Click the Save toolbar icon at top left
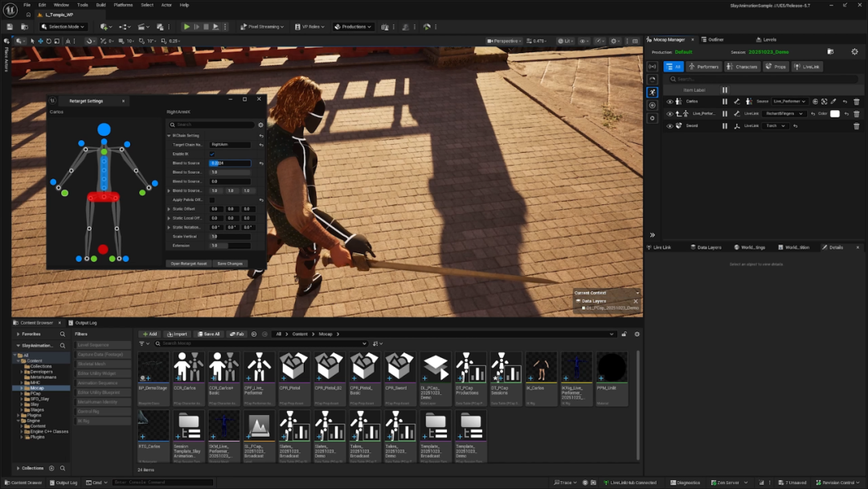868x489 pixels. [10, 27]
